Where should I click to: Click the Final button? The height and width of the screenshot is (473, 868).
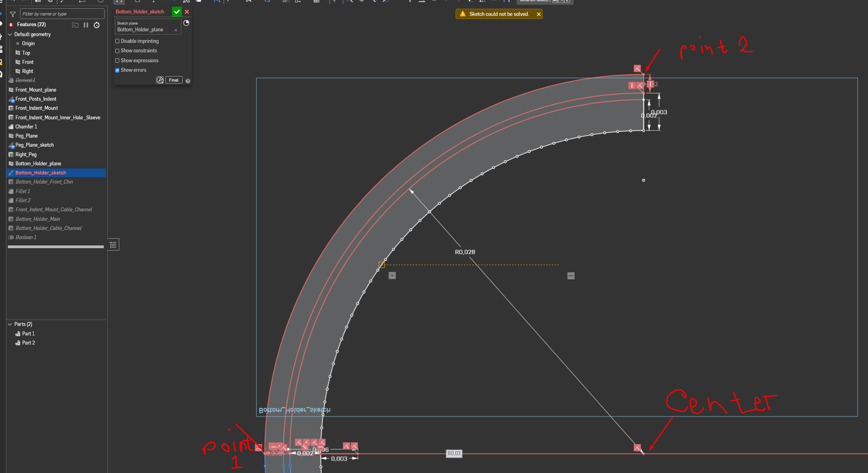click(x=174, y=80)
